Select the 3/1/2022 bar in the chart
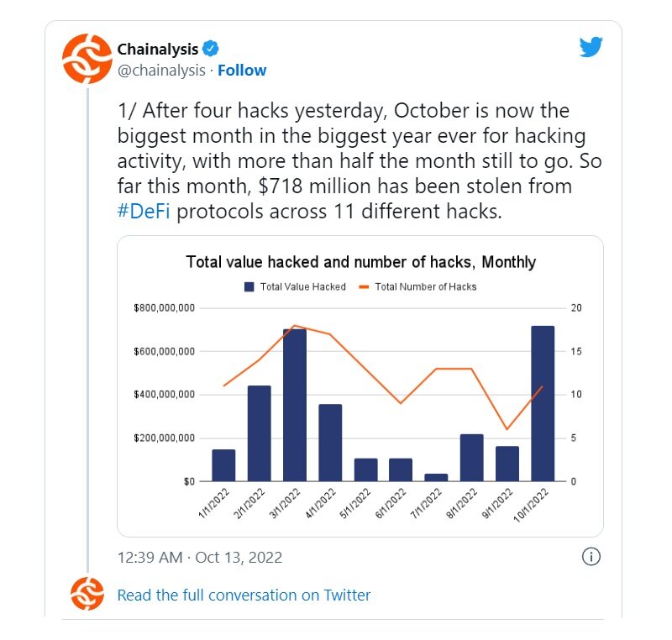 (x=295, y=405)
